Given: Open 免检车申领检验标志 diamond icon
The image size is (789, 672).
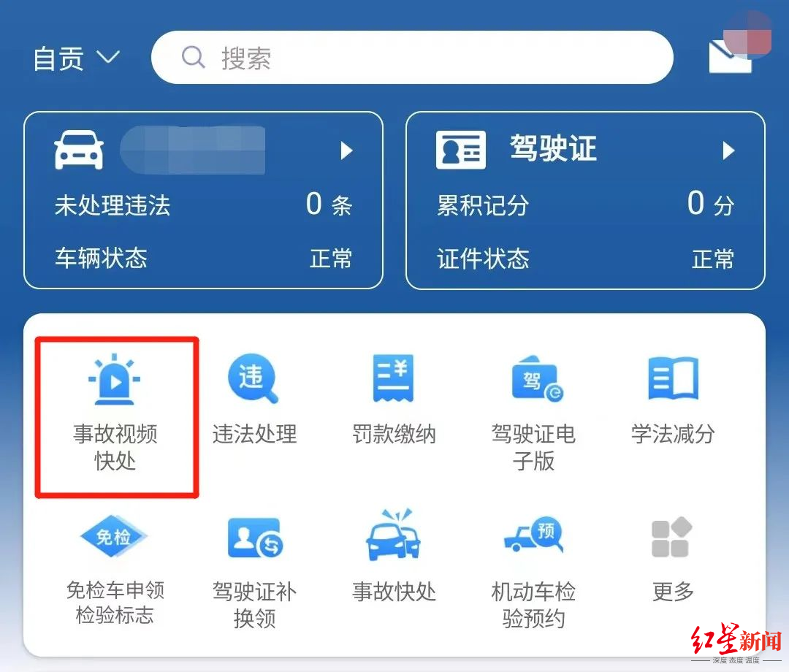Looking at the screenshot, I should point(114,536).
